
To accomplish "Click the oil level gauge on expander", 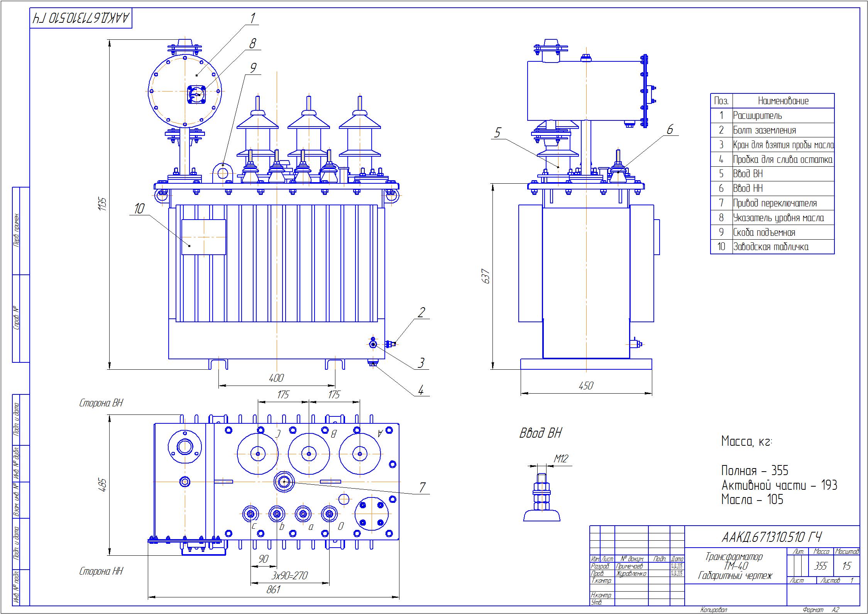I will (196, 95).
